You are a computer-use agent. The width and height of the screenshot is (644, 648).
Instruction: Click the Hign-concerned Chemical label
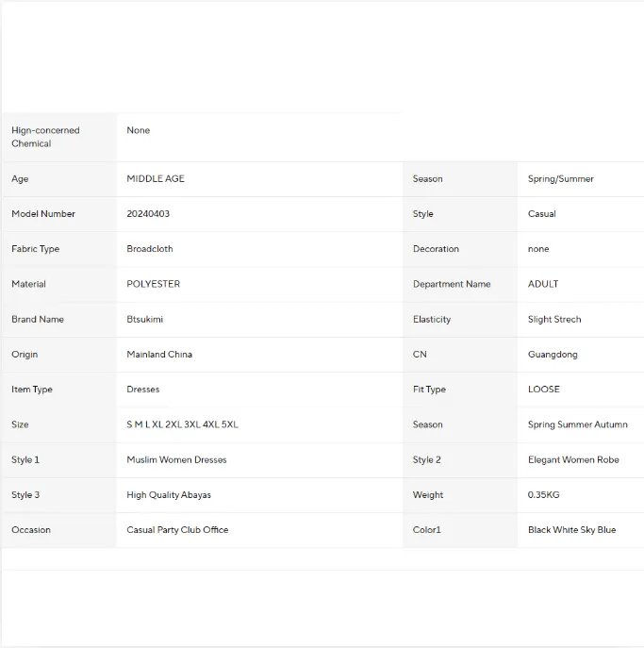[45, 137]
